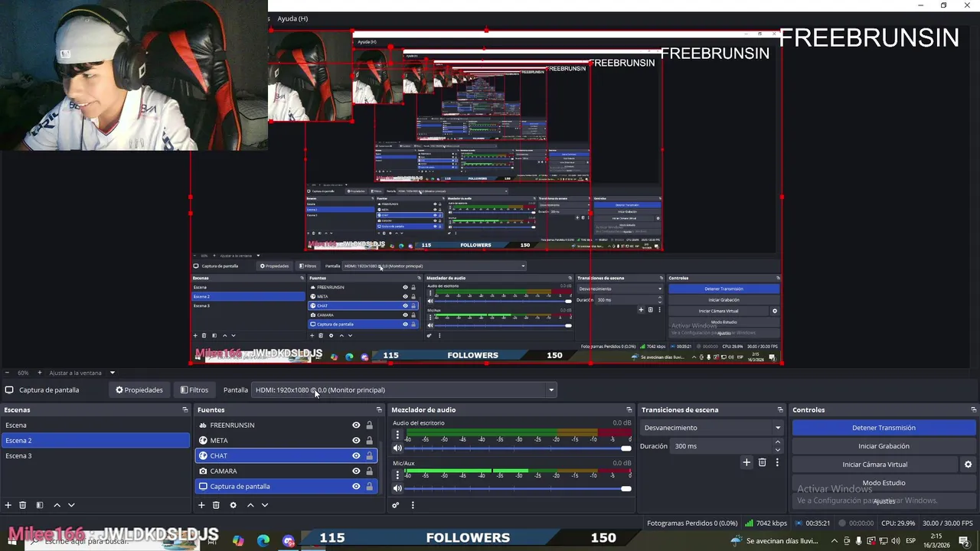This screenshot has height=551, width=980.
Task: Open scene filters icon in Escenas toolbar
Action: click(x=40, y=505)
